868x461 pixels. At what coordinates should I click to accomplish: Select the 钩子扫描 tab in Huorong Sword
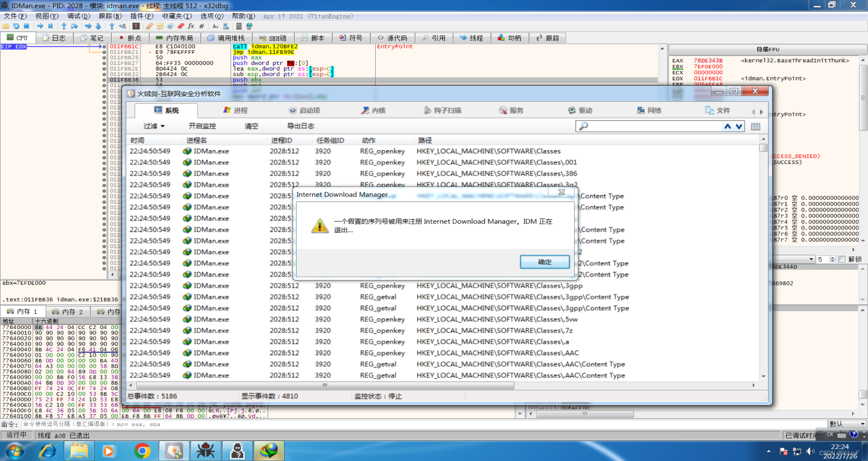pos(443,110)
